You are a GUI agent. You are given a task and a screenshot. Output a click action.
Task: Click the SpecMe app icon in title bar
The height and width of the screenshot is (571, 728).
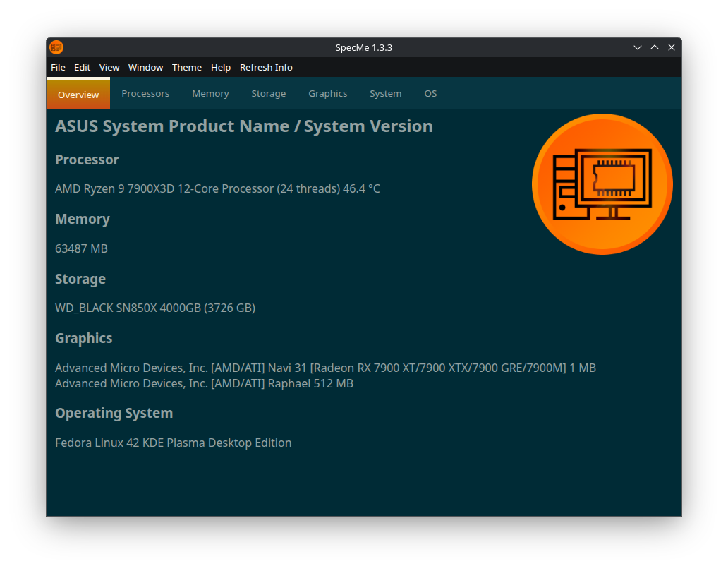(x=56, y=47)
